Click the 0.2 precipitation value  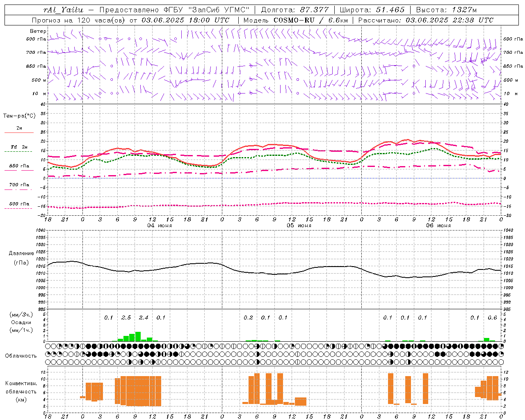click(x=248, y=317)
